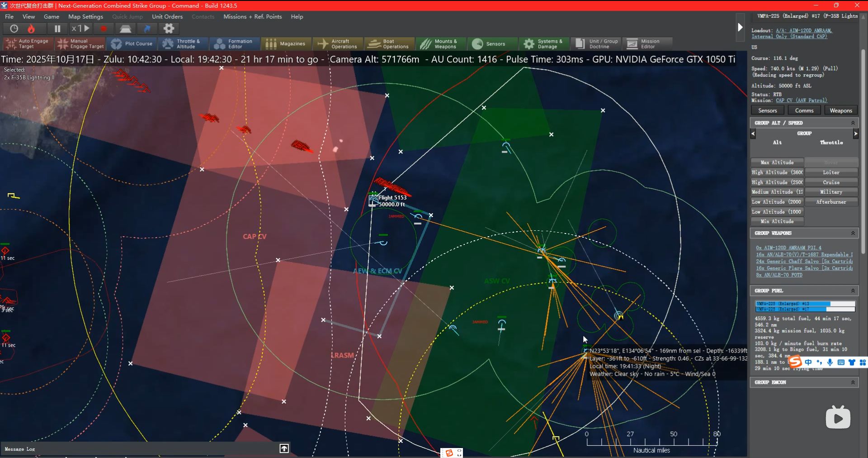Open 8x AN/ALE-70 FOTD link
Image resolution: width=868 pixels, height=458 pixels.
click(x=779, y=275)
